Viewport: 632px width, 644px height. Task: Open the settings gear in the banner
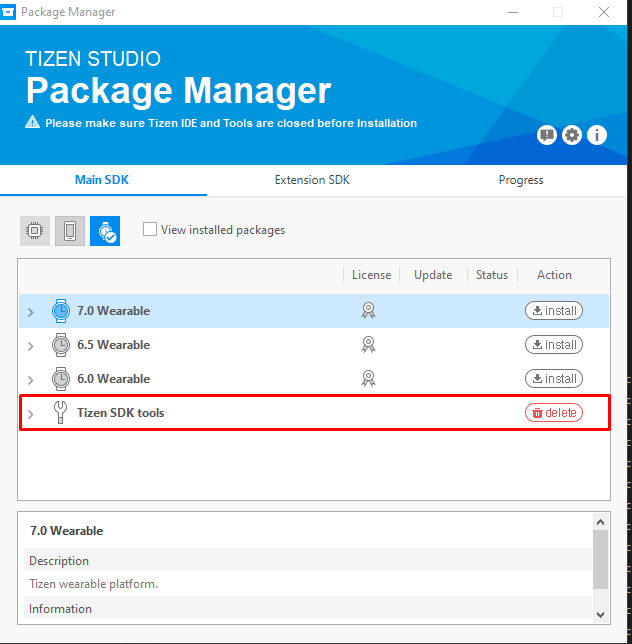pos(572,135)
